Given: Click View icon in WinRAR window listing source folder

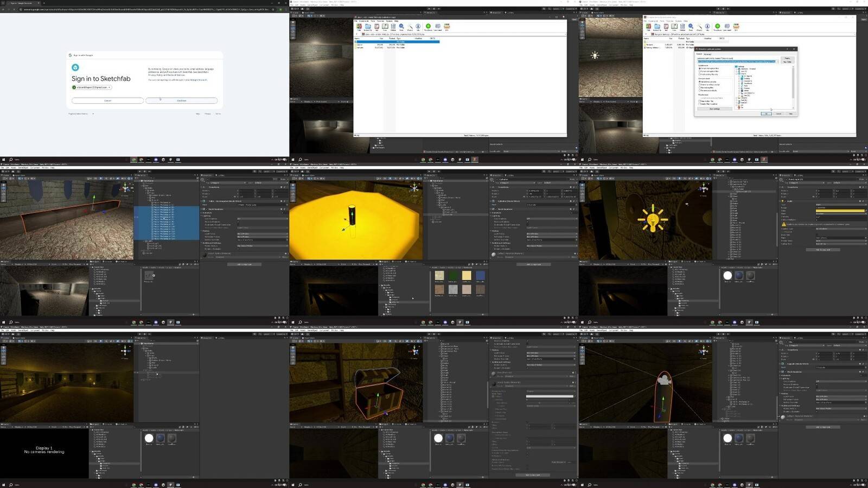Looking at the screenshot, I should tap(385, 27).
